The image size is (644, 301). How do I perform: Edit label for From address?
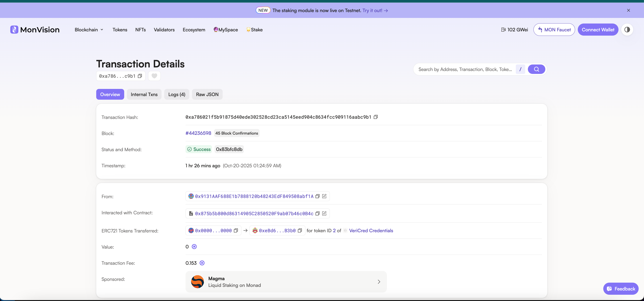324,196
